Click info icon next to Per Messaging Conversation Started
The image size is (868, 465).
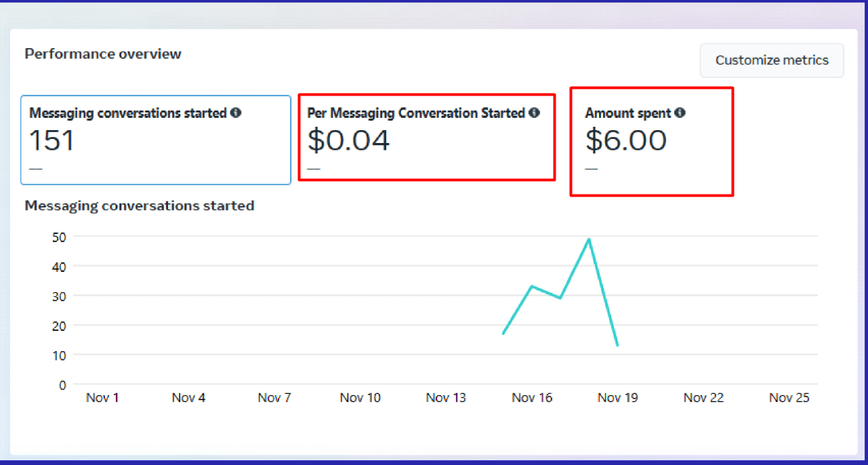(534, 113)
